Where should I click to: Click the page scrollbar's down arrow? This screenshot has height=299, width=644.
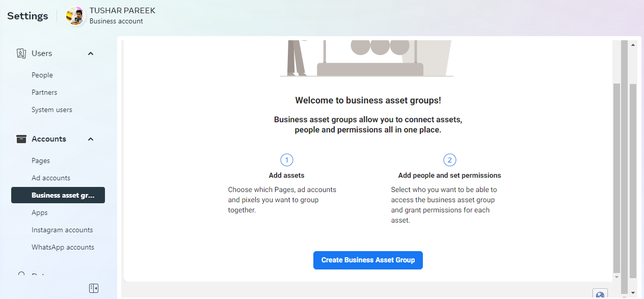coord(633,292)
